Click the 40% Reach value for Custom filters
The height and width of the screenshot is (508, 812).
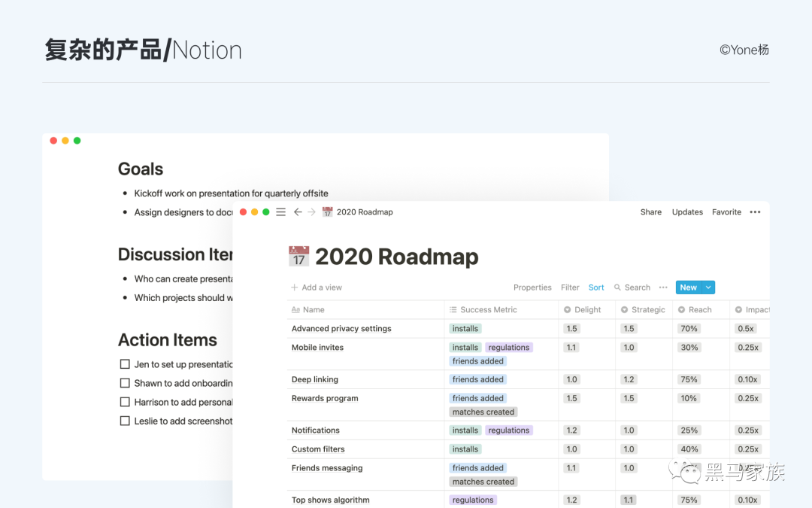coord(689,449)
